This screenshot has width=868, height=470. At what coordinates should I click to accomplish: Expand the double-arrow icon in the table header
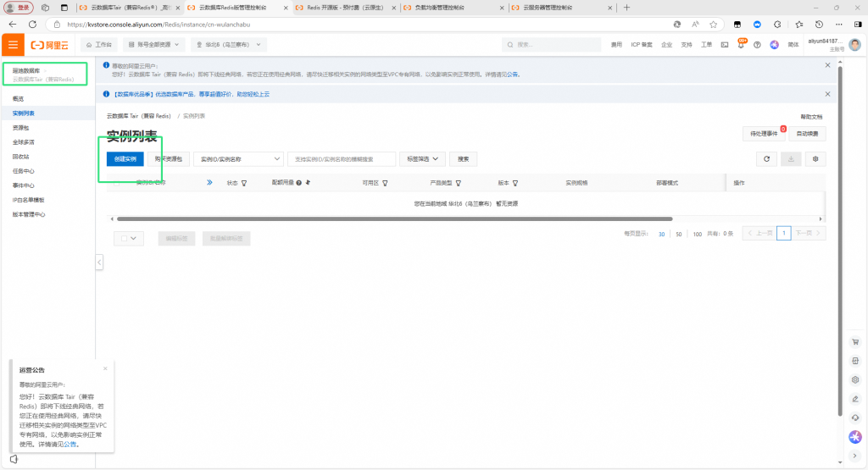tap(209, 182)
